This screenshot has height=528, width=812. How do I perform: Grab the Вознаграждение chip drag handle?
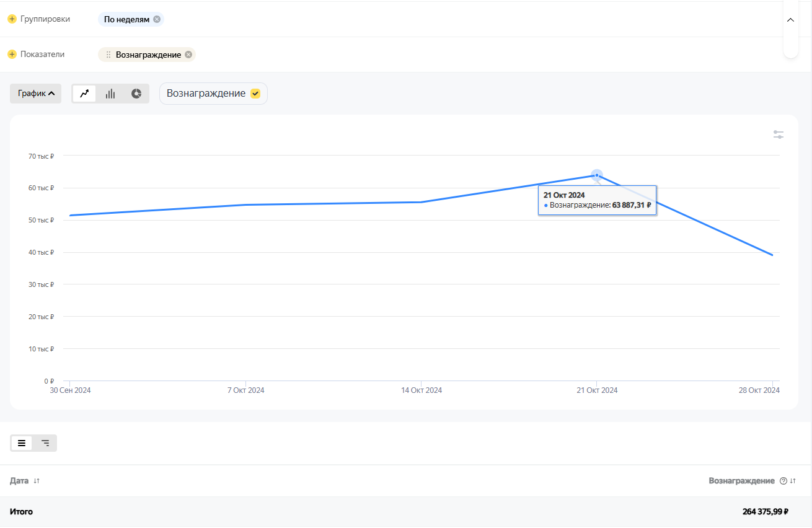click(108, 55)
